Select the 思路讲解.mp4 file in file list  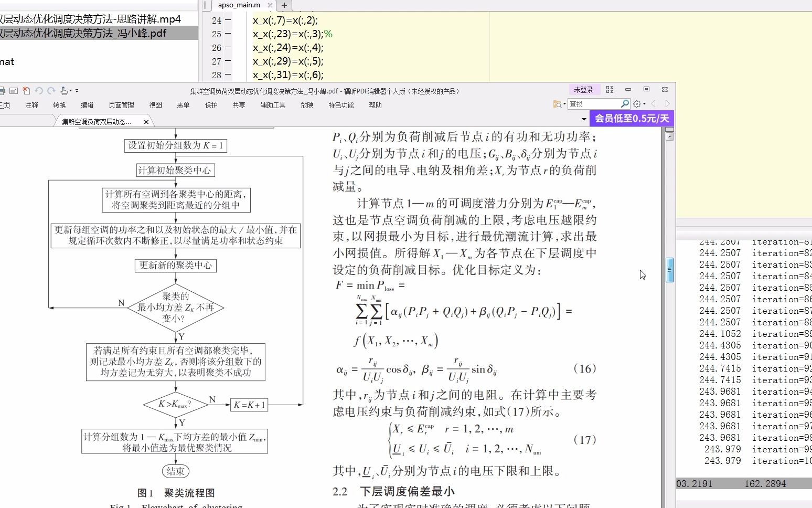point(90,19)
